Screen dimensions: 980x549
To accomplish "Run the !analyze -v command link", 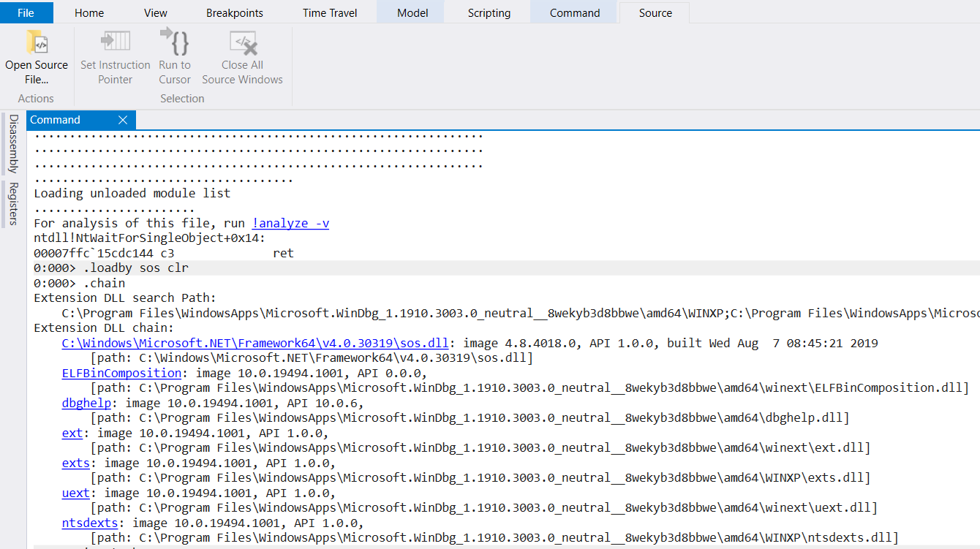I will [x=290, y=223].
